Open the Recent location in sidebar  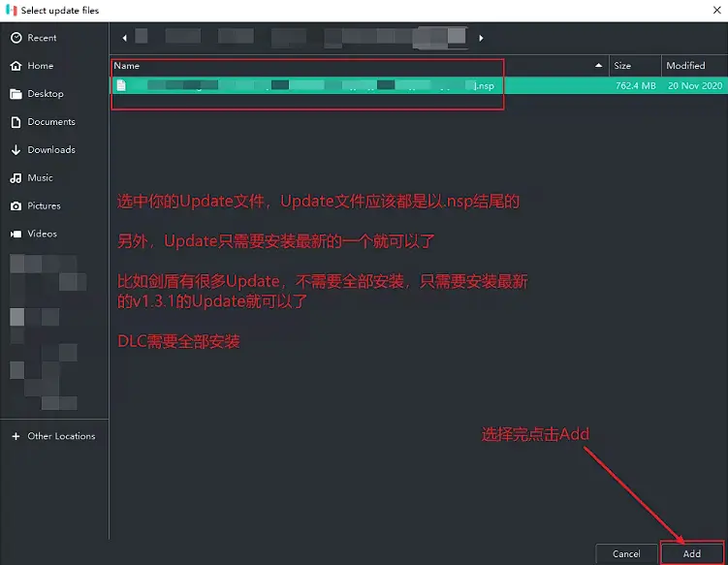[54, 38]
